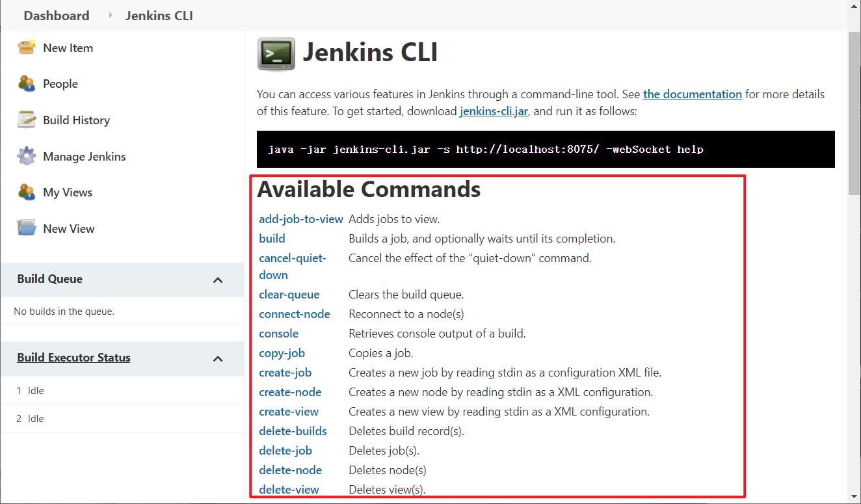Go to Dashboard breadcrumb

point(57,16)
